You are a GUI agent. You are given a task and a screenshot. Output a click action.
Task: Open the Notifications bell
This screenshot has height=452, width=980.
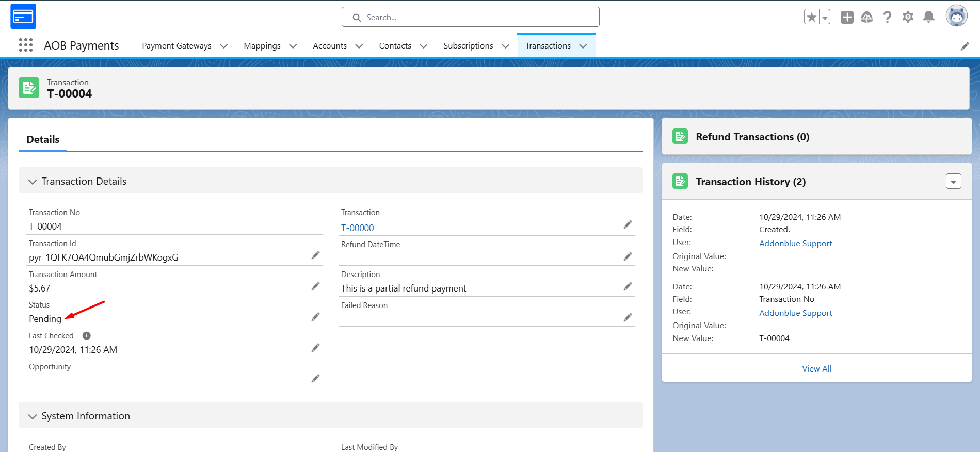click(928, 17)
